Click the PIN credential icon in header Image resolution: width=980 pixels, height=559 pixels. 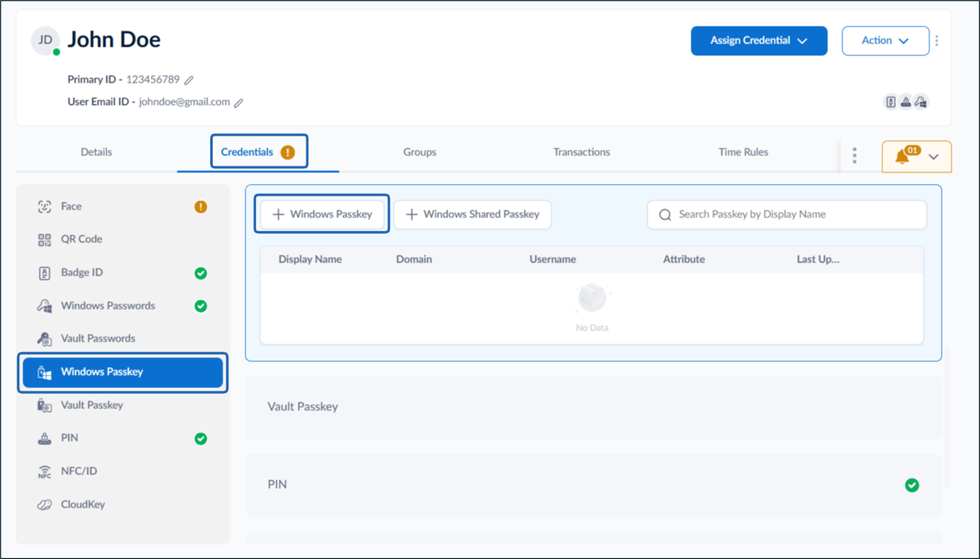coord(905,102)
